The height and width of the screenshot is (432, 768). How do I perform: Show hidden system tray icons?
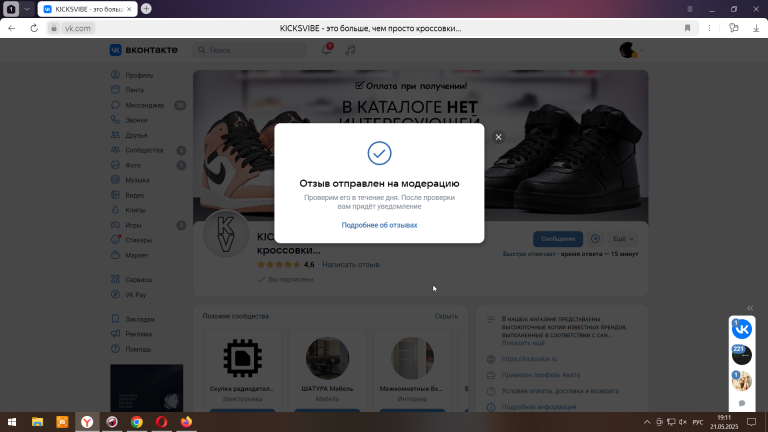click(x=647, y=422)
